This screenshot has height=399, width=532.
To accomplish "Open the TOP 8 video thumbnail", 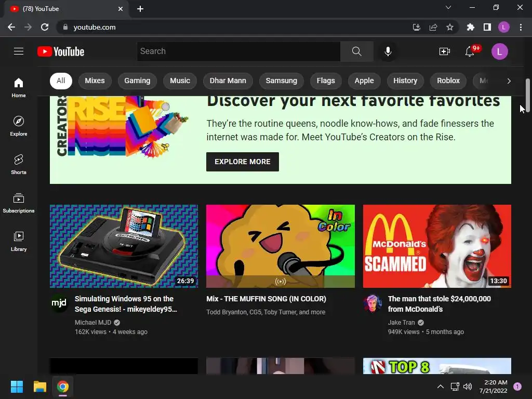I will coord(437,366).
